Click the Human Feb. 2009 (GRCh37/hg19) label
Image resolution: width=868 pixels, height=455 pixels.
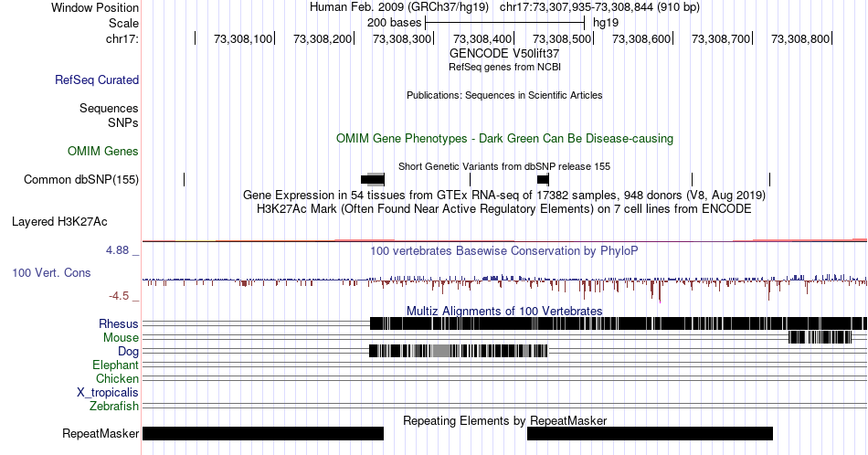(399, 7)
